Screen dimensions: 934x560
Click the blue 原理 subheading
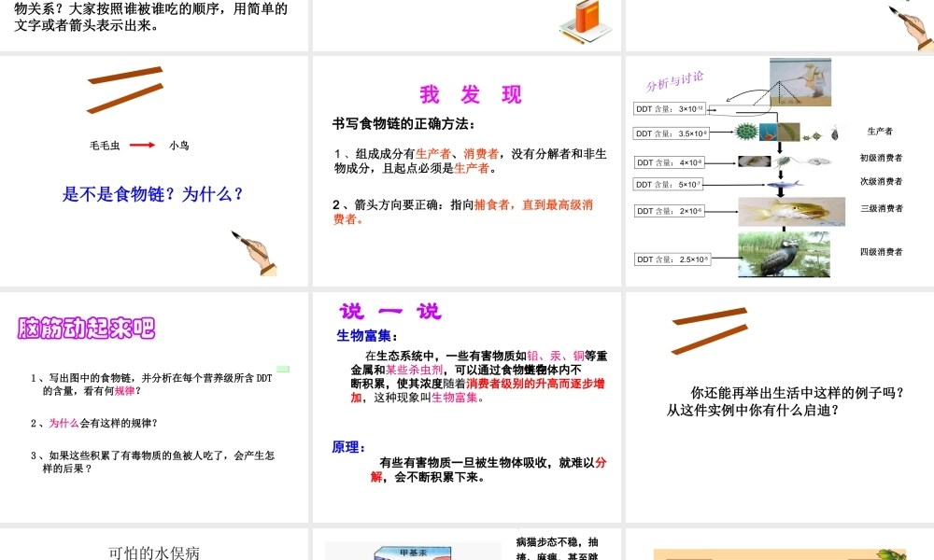(x=347, y=447)
